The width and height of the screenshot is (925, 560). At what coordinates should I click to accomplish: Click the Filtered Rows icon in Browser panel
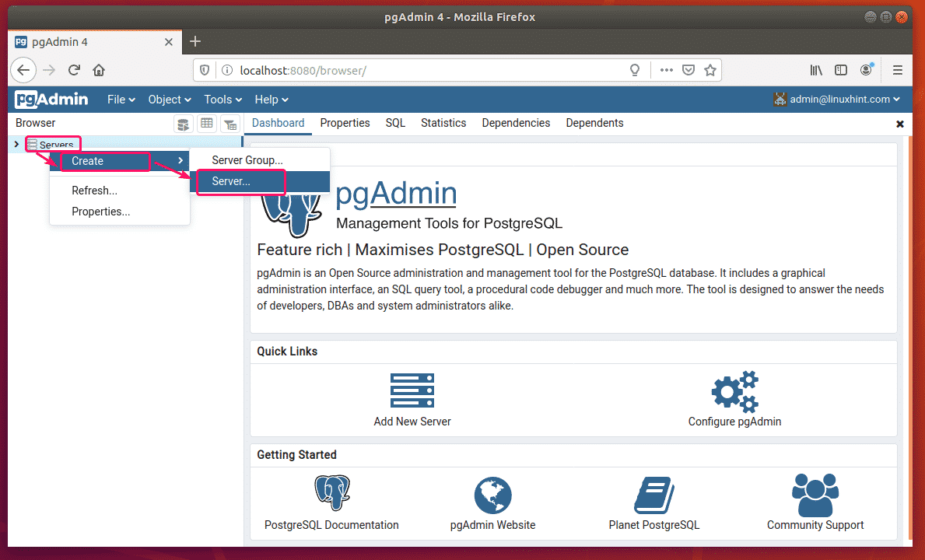click(230, 124)
